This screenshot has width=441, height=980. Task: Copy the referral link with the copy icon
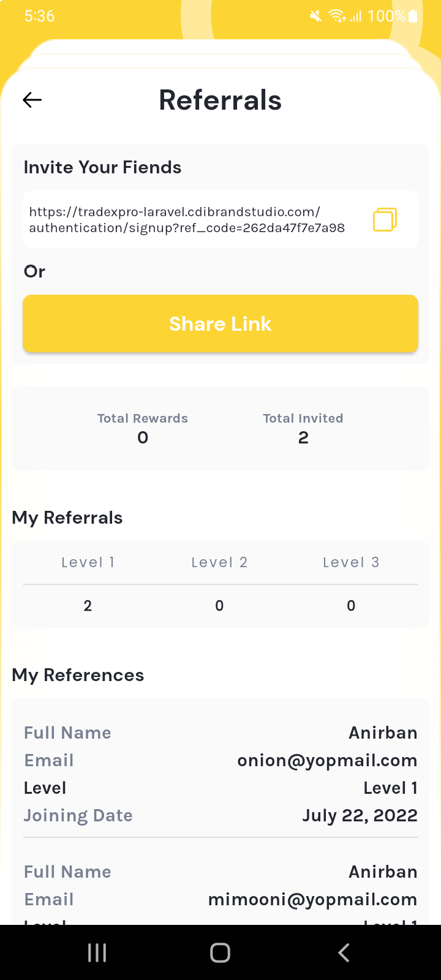385,219
